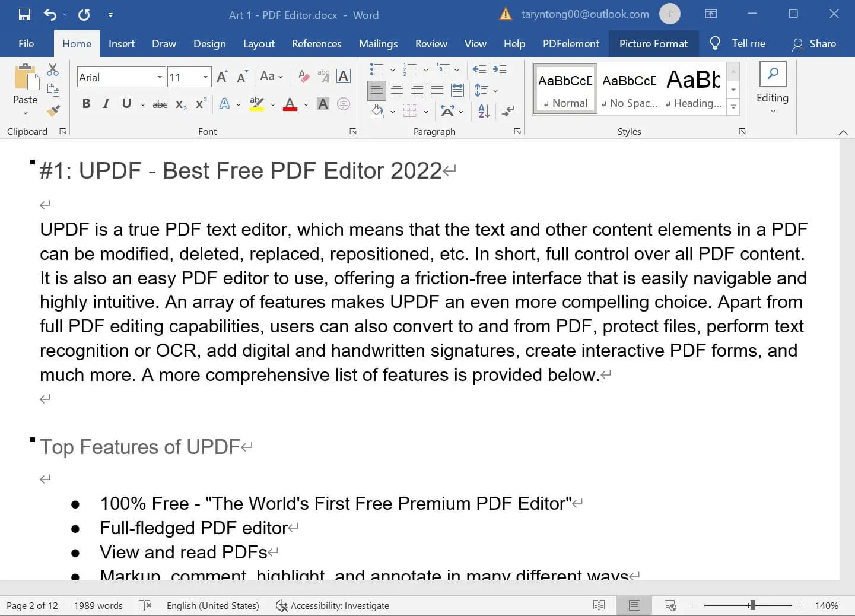Click the Accessibility: Investigate status item
855x616 pixels.
[333, 605]
